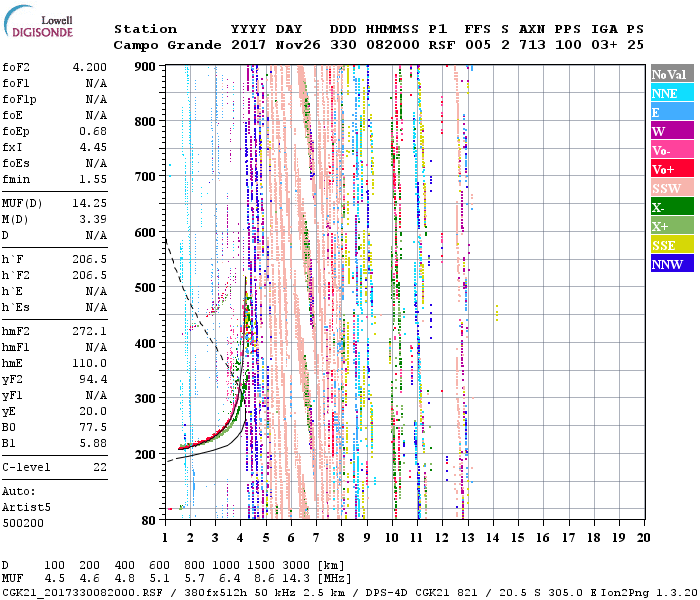Select the NoVal legend swatch
Viewport: 700px width, 600px height.
(672, 74)
